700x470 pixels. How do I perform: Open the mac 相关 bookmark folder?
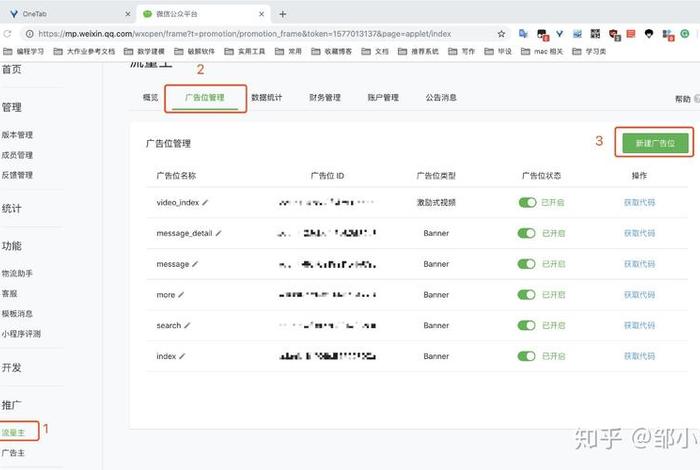coord(542,52)
